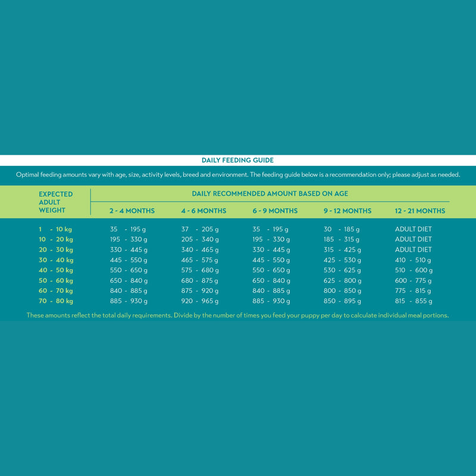Select the 1 - 10 kg weight row label
Viewport: 476px width, 476px height.
coord(56,229)
